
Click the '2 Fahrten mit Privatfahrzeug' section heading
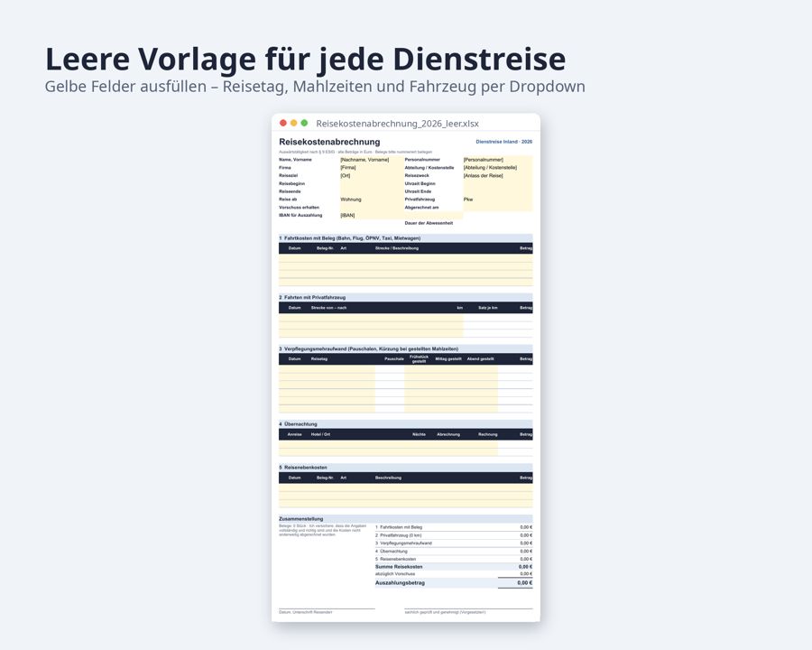(405, 298)
